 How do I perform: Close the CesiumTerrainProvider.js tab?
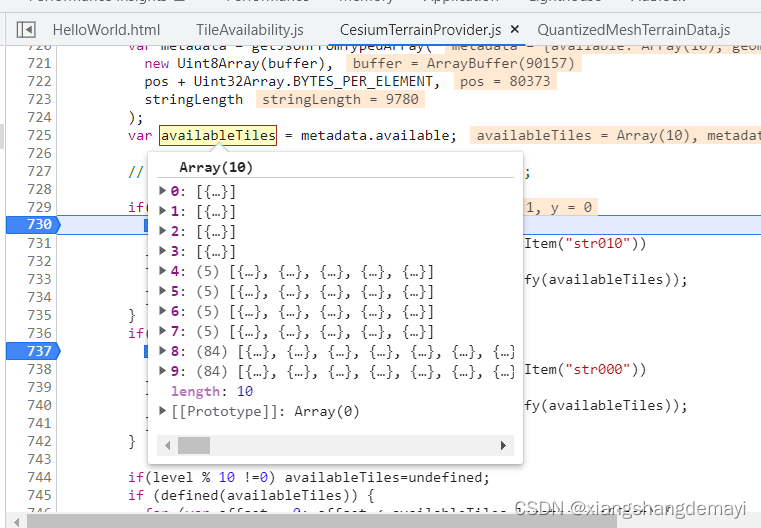point(515,29)
